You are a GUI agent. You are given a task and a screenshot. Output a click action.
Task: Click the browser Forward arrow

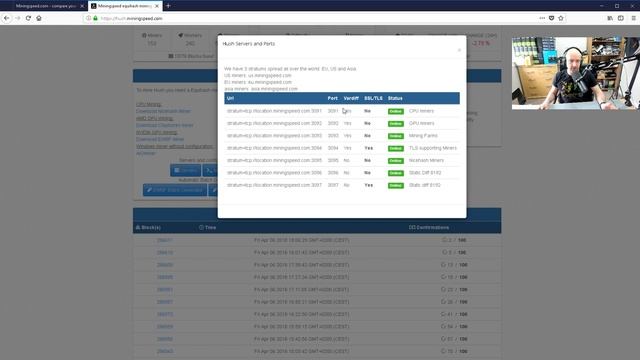[18, 18]
